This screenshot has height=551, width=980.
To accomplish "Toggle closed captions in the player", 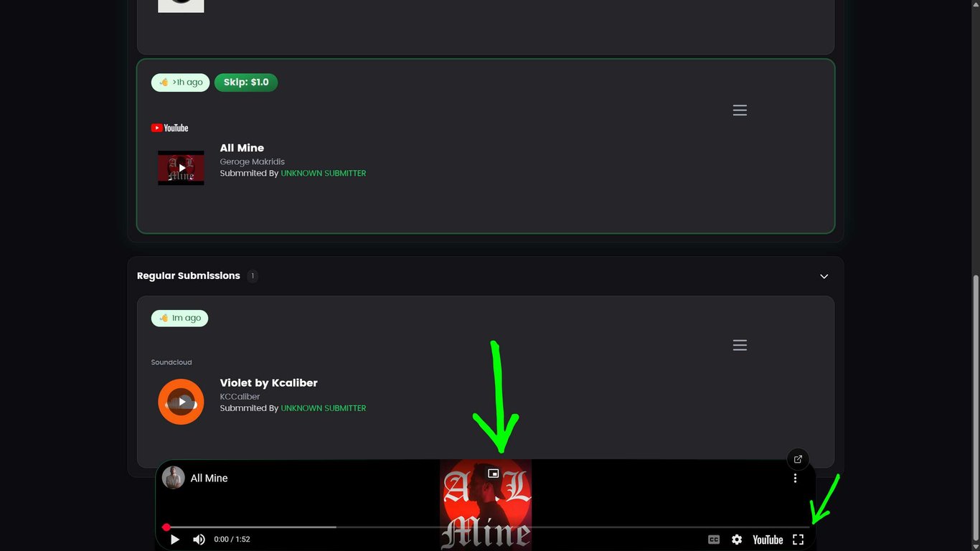I will click(714, 540).
